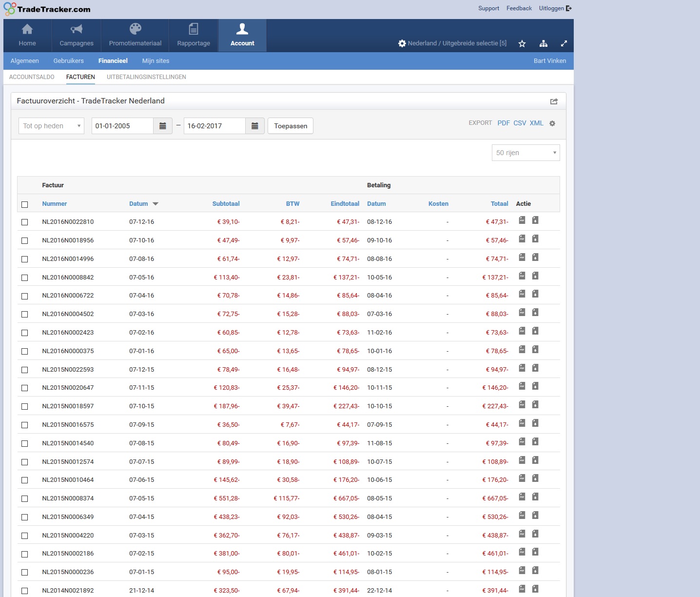Click the logout icon next to Uitloggen
This screenshot has height=597, width=700.
coord(569,8)
